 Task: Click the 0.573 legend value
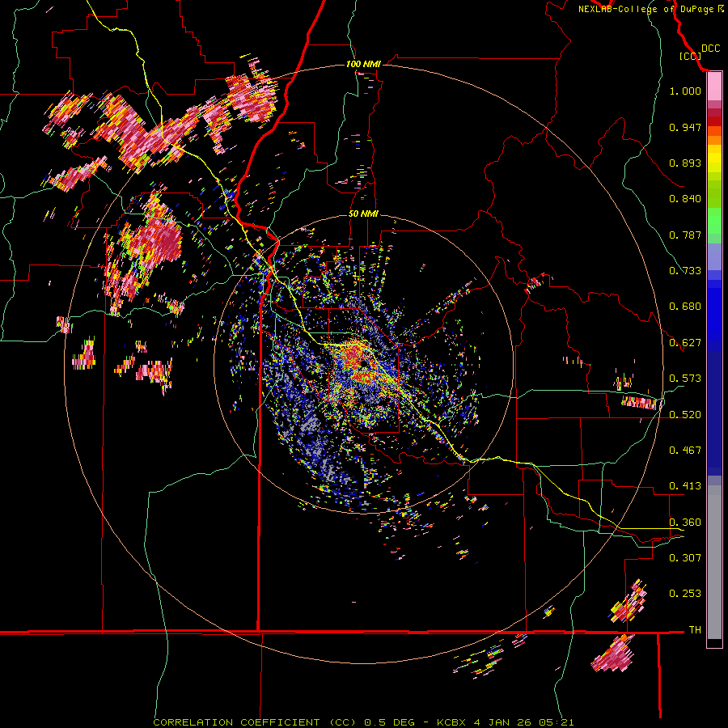(685, 379)
